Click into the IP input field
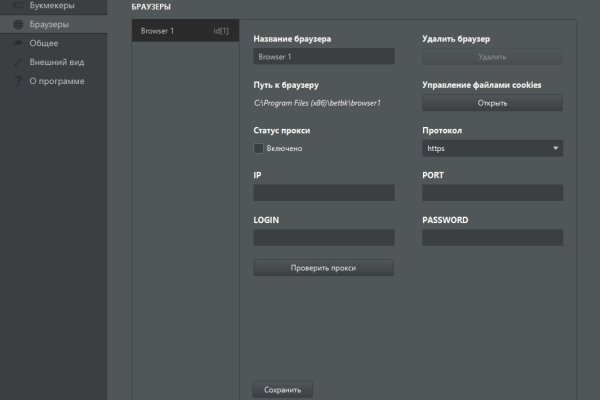Viewport: 600px width, 400px height. click(323, 193)
